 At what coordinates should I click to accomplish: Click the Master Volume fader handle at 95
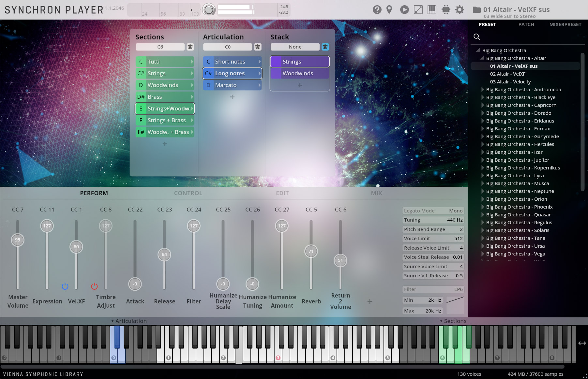(x=18, y=240)
